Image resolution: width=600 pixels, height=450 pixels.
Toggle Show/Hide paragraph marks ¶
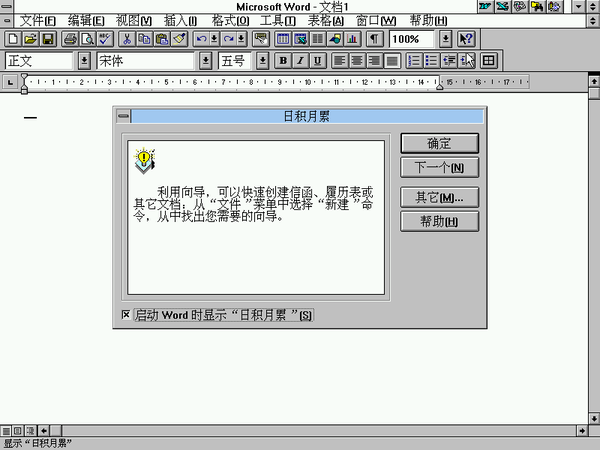pos(375,39)
